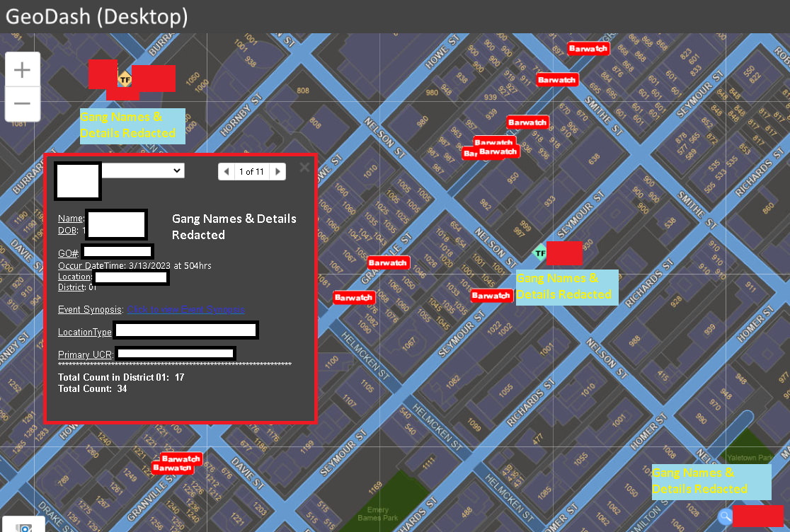Select Barwatch marker beside building 897
This screenshot has width=790, height=532.
[588, 48]
